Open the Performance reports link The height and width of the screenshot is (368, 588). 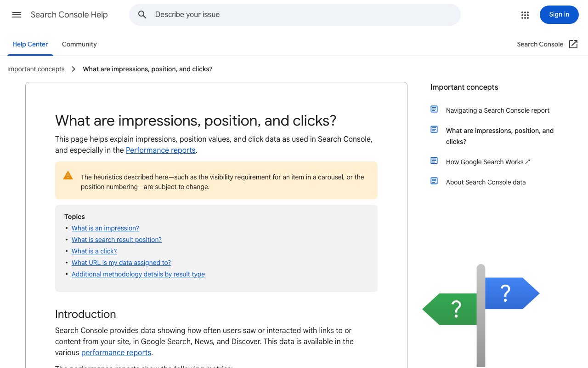click(161, 150)
